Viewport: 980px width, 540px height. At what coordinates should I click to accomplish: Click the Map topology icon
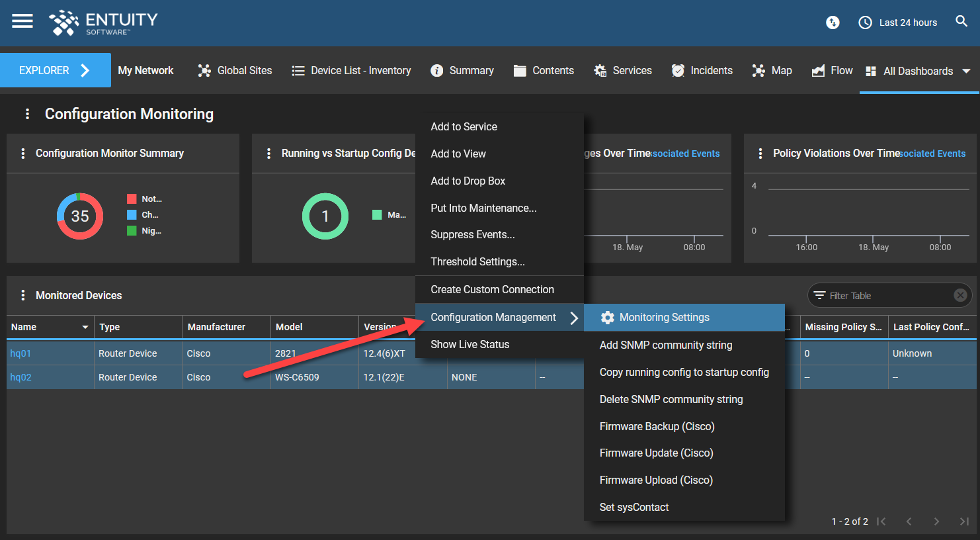pos(758,71)
